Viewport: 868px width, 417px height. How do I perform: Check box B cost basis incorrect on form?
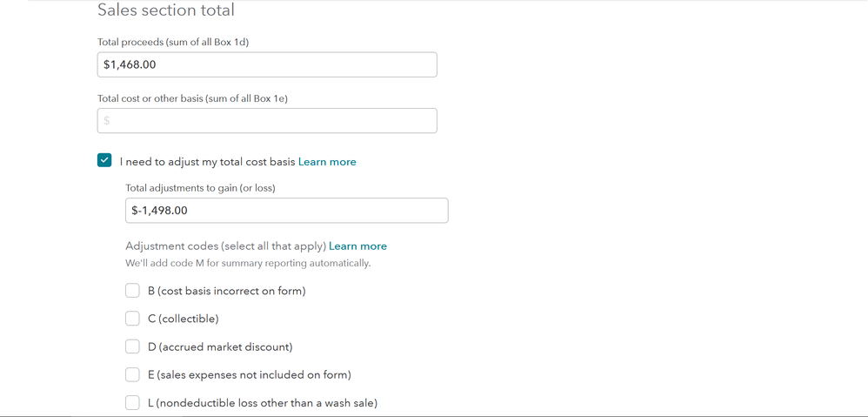[132, 291]
